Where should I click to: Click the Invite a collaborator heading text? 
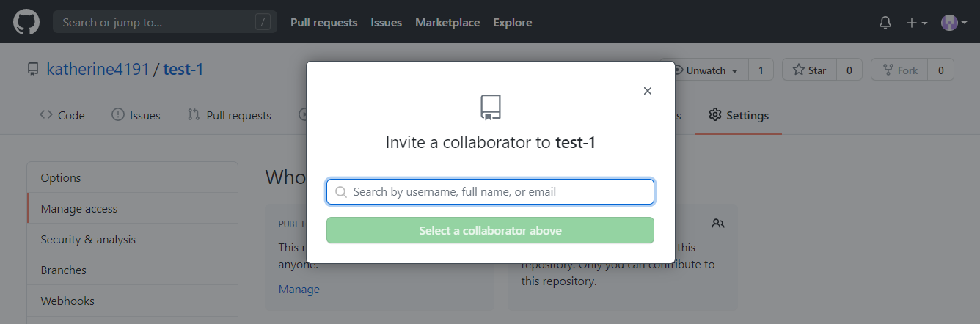pyautogui.click(x=490, y=142)
